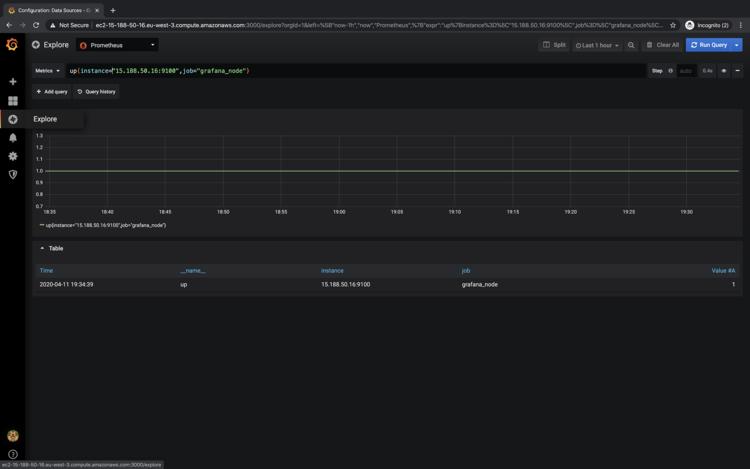This screenshot has height=469, width=750.
Task: Open Configuration gear icon
Action: coord(13,156)
